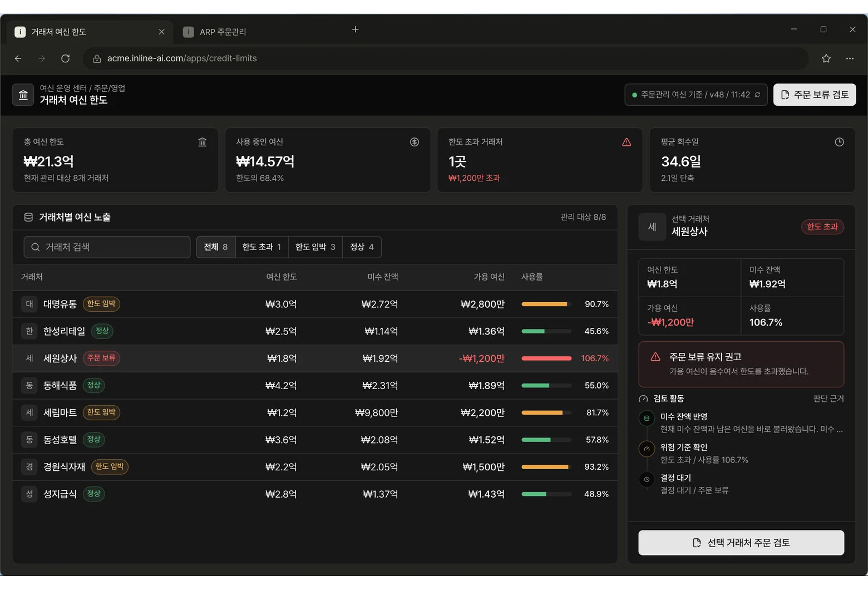
Task: Click the warning triangle on 한도 초과 거래처 card
Action: point(627,142)
